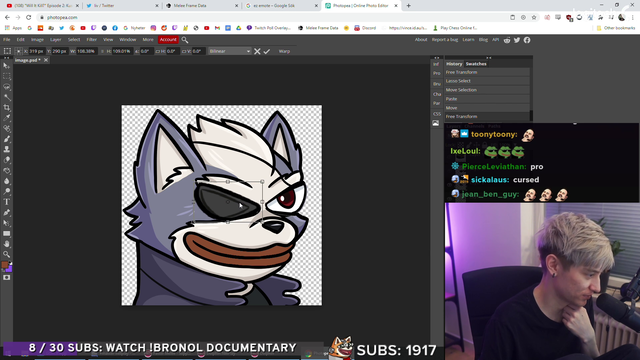Set the transform reference point icon

(x=18, y=51)
